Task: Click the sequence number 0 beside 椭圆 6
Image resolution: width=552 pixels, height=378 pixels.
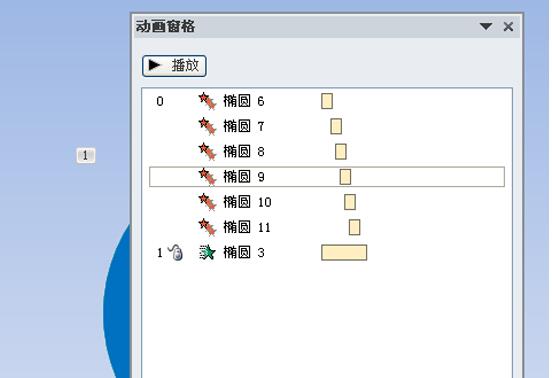Action: [160, 101]
